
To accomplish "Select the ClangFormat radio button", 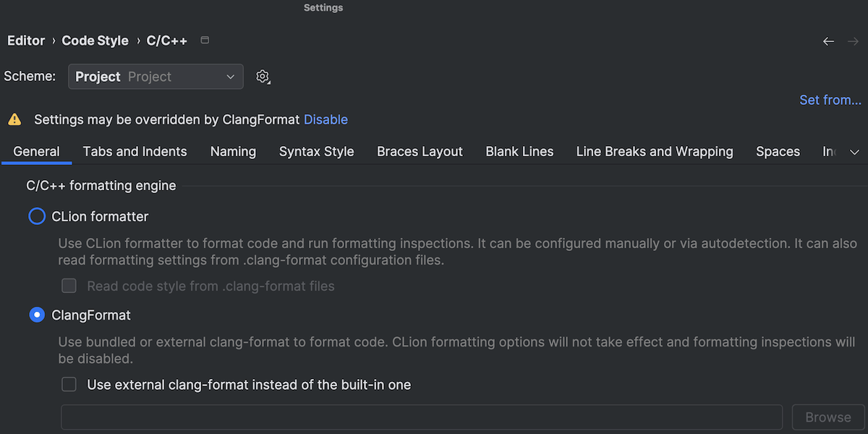I will pyautogui.click(x=37, y=315).
